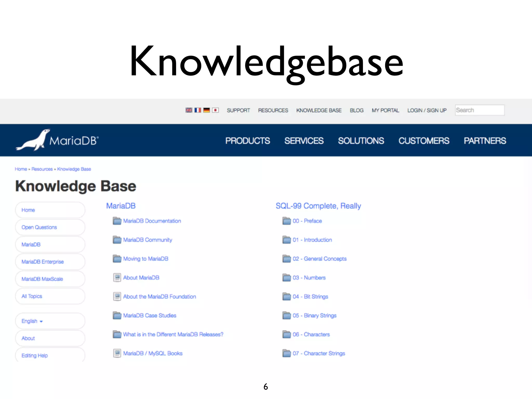Open the Moving to MariaDB link text
This screenshot has height=399, width=532.
146,259
